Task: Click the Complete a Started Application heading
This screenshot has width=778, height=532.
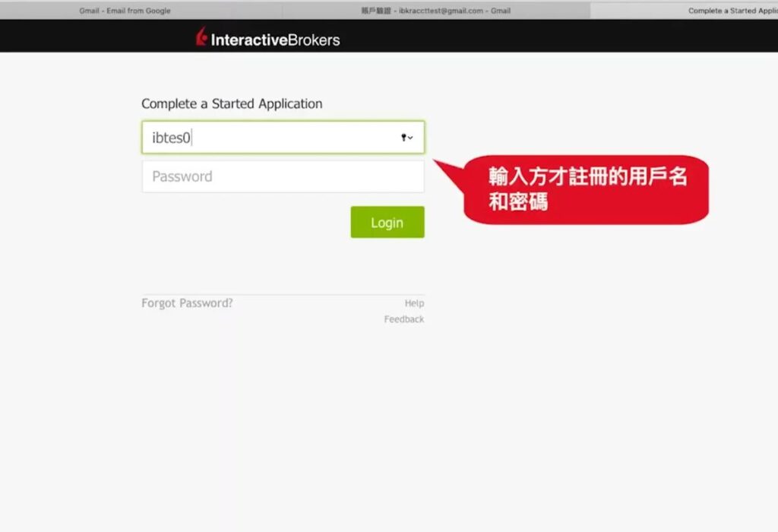Action: coord(232,104)
